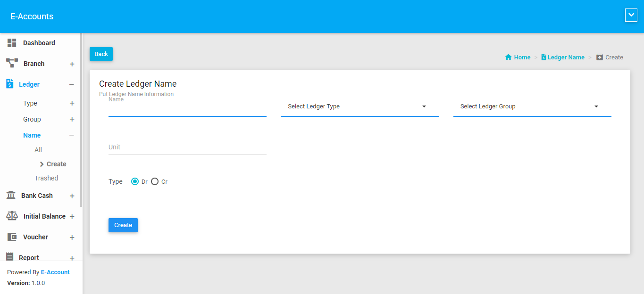This screenshot has width=644, height=294.
Task: Open the All ledger names menu item
Action: point(38,150)
